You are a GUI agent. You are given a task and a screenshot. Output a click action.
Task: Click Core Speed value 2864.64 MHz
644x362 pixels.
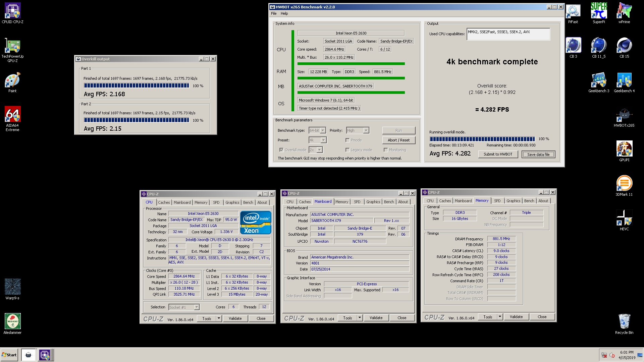(184, 276)
